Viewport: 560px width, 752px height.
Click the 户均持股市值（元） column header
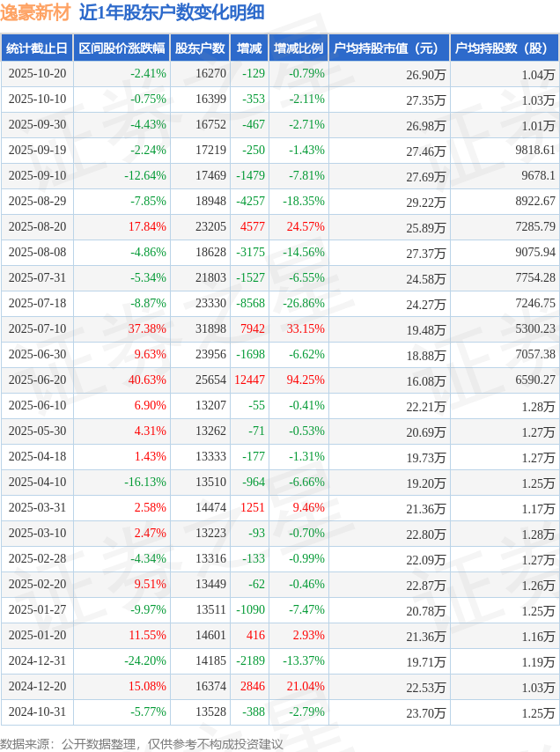click(388, 48)
